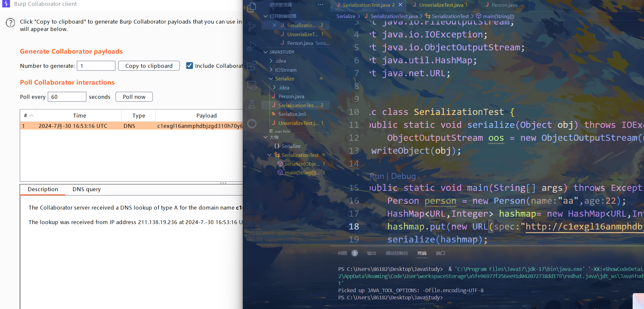This screenshot has width=644, height=309.
Task: Open the Problems panel tab with badge 3
Action: coord(348,253)
